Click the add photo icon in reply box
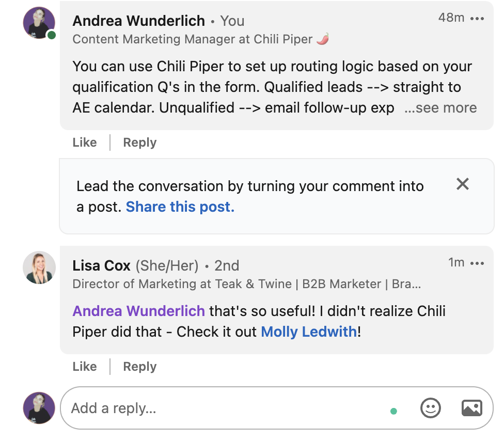The height and width of the screenshot is (441, 504). point(471,408)
